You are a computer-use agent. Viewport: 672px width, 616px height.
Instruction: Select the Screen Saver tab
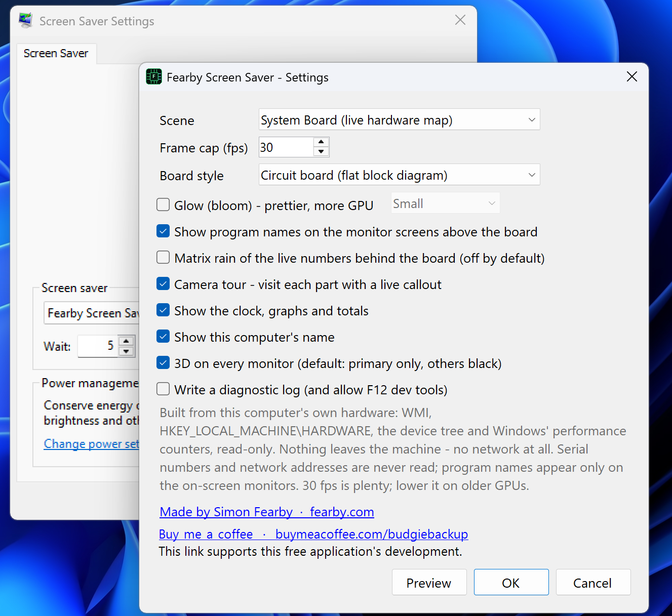click(56, 53)
